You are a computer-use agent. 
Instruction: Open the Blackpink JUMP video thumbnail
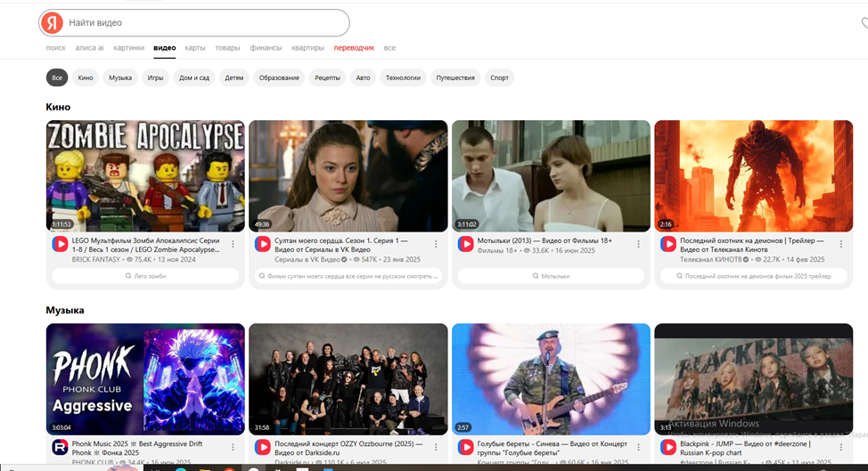point(754,379)
